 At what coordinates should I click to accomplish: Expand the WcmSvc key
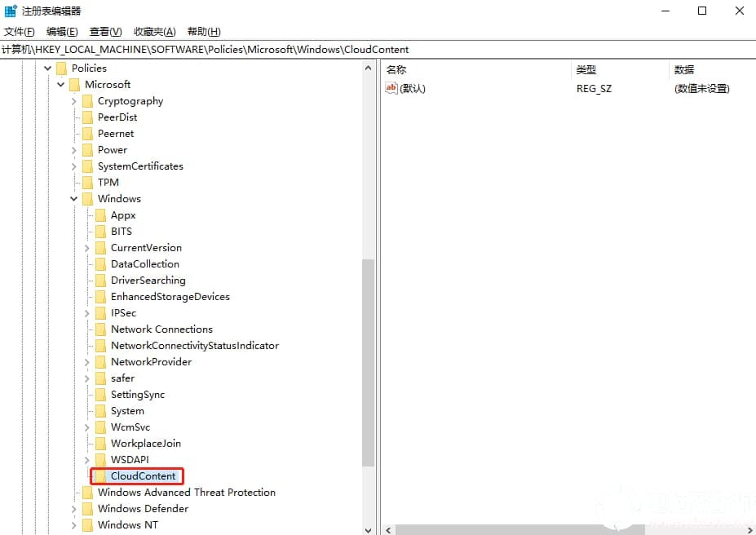(x=86, y=427)
